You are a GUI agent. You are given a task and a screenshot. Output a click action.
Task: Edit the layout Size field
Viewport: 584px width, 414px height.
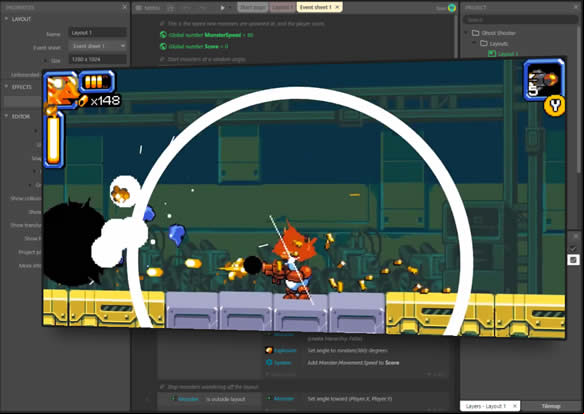(98, 59)
